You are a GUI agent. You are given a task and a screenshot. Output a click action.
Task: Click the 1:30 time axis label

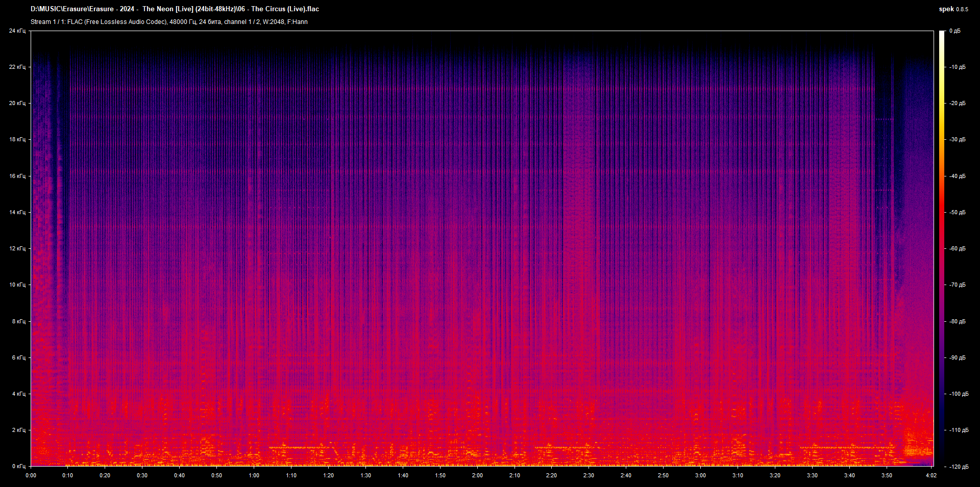tap(365, 476)
